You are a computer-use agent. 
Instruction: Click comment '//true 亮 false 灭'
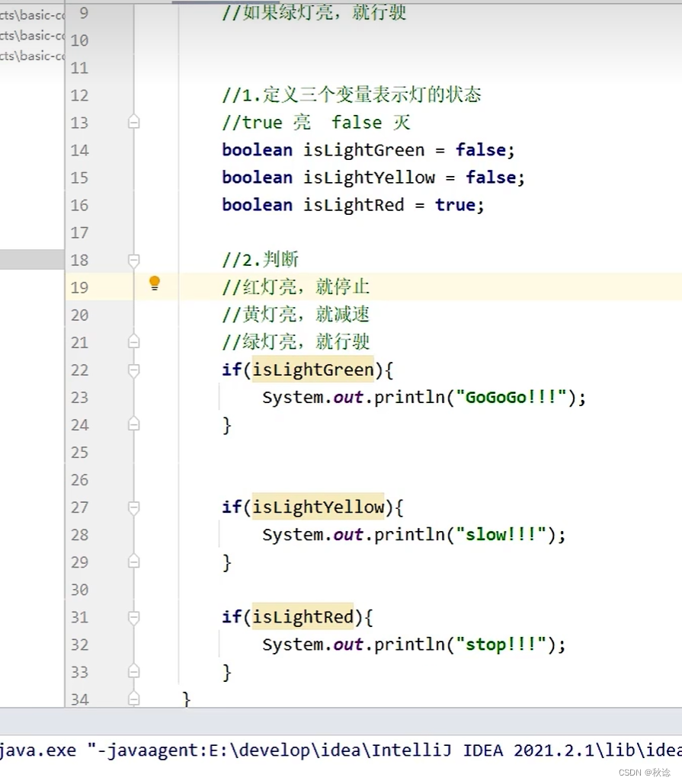point(316,123)
